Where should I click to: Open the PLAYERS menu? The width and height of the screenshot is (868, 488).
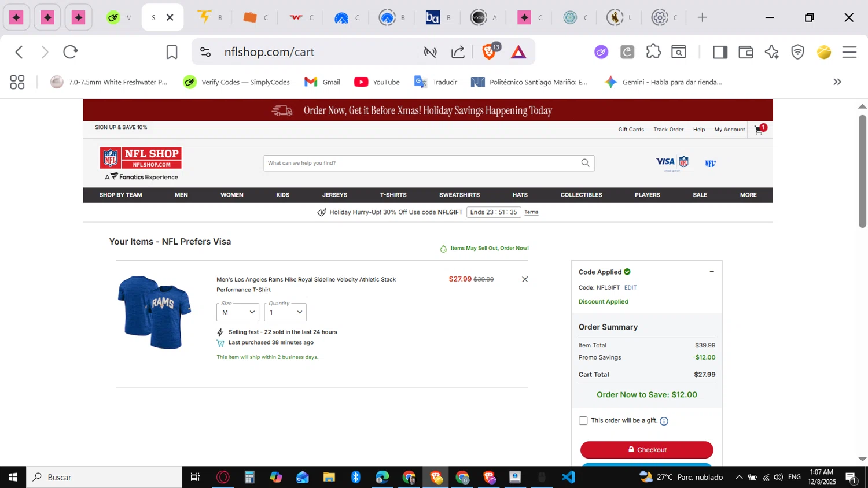click(x=648, y=195)
